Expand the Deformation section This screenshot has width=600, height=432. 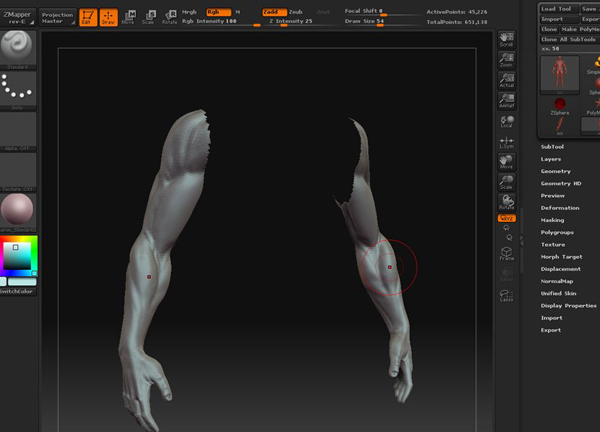(560, 208)
